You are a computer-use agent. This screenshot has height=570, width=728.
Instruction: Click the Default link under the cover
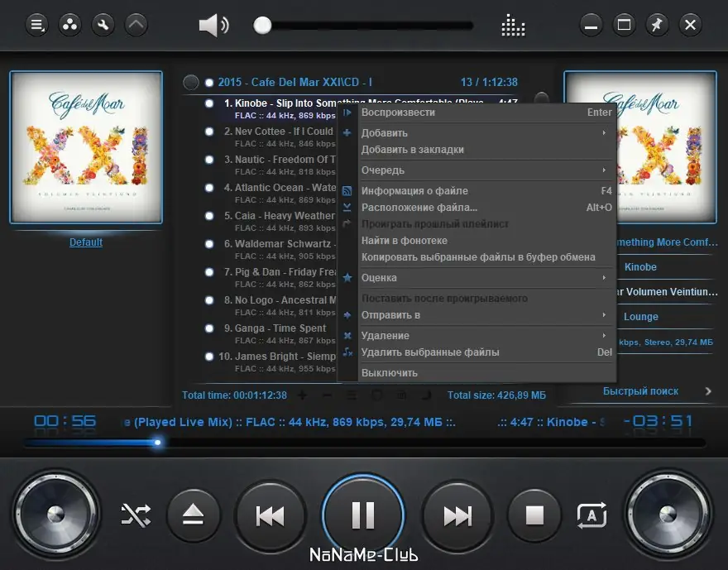(86, 242)
